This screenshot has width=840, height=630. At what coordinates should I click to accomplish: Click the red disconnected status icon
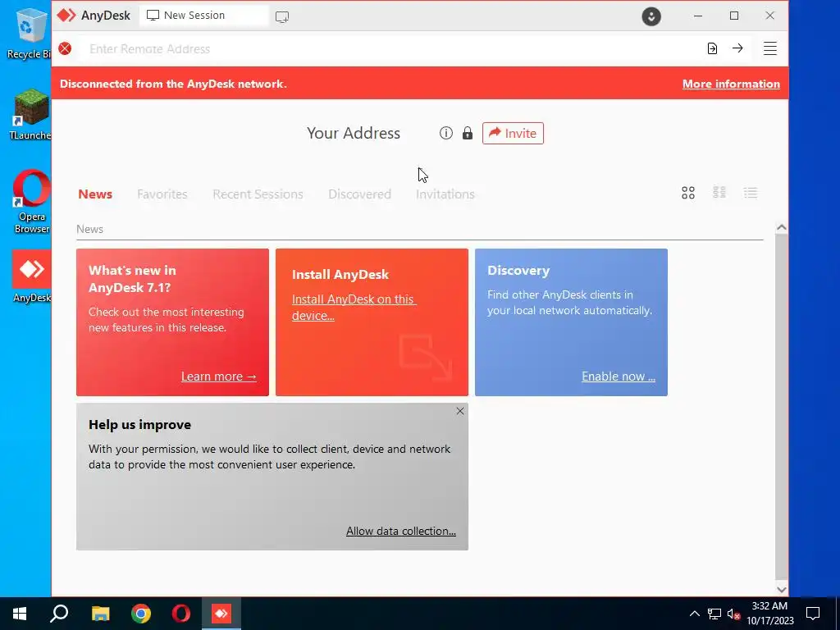(65, 48)
